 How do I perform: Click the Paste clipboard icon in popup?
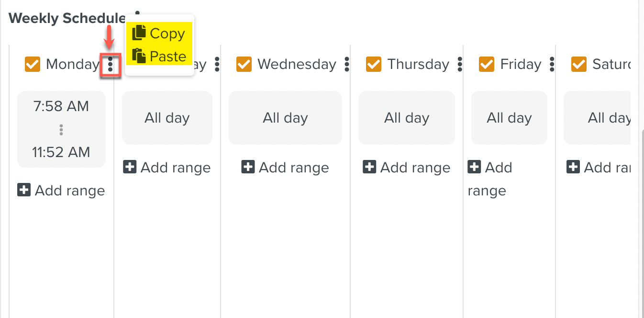[x=139, y=56]
